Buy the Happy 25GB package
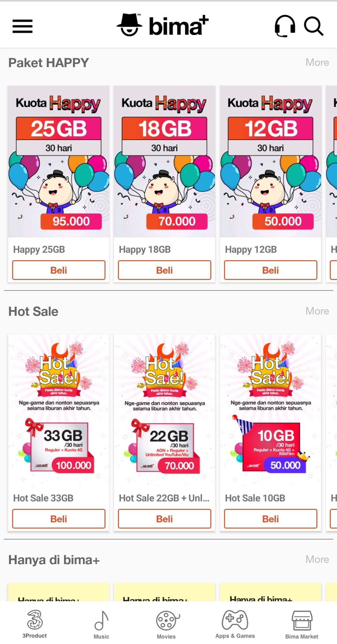This screenshot has width=337, height=644. pyautogui.click(x=59, y=270)
